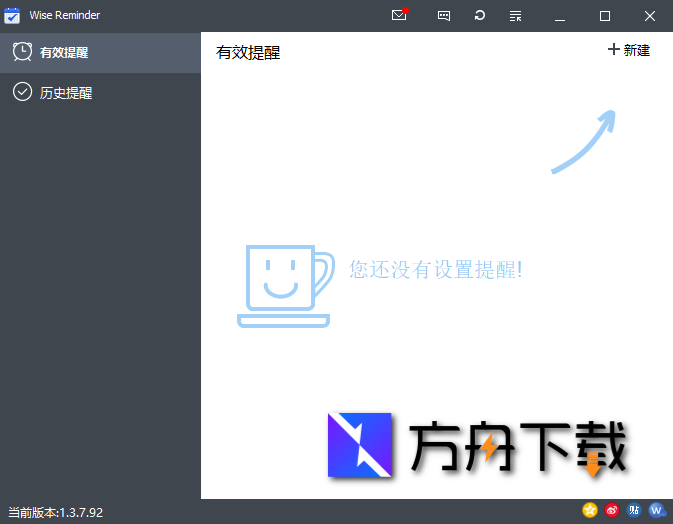
Task: Click the blue W icon in status bar
Action: click(657, 510)
